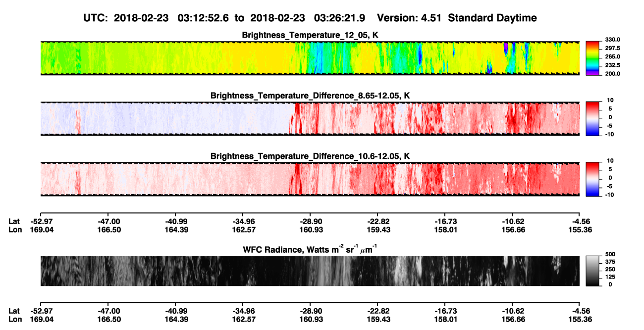Click latitude '-22.82' on the axis above WFC Radiance

point(378,222)
